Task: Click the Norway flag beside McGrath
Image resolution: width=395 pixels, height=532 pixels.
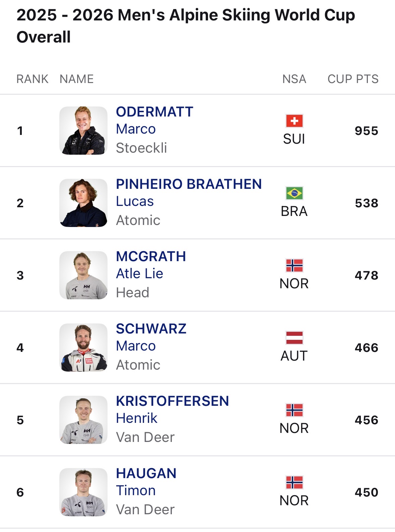Action: coord(294,265)
